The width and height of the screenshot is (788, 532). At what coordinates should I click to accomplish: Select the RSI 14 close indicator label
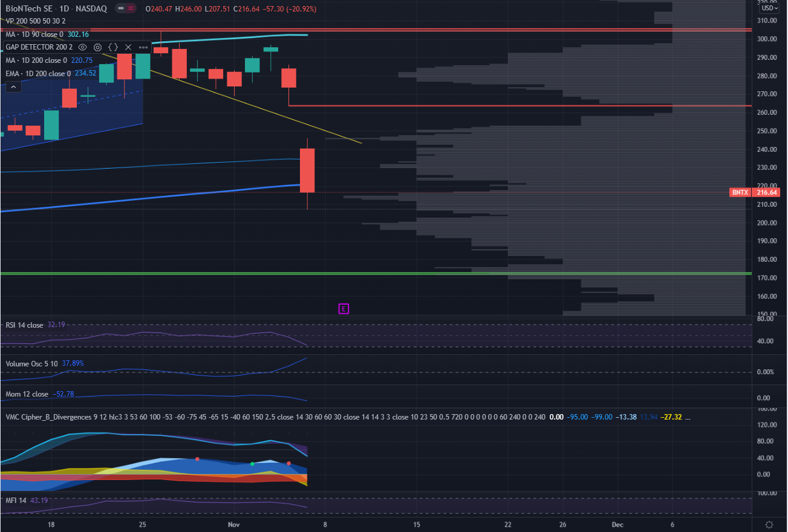[x=24, y=325]
